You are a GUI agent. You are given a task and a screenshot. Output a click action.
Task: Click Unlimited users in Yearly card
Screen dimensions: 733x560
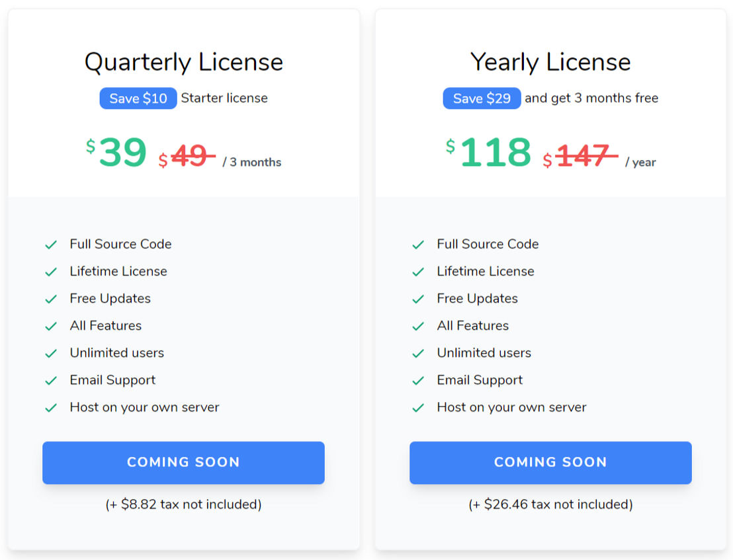[484, 352]
